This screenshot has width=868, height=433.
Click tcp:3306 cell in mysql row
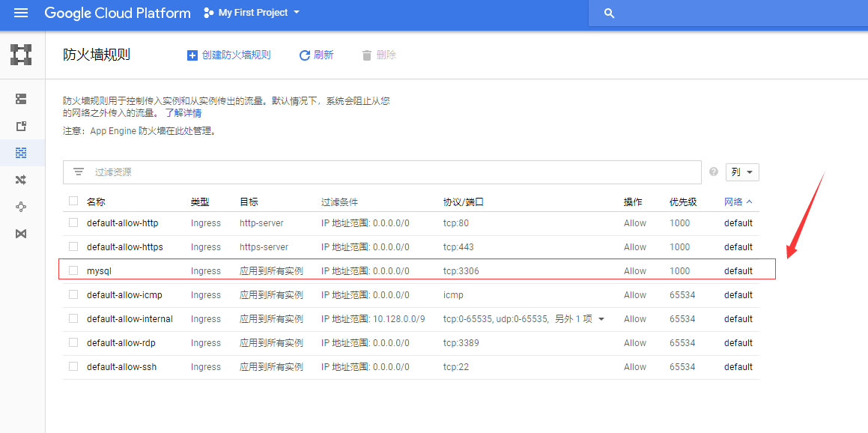tap(461, 270)
